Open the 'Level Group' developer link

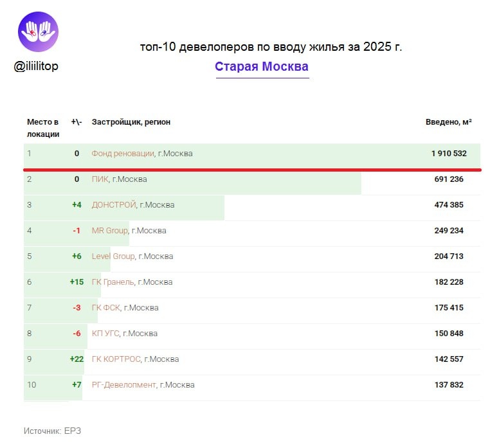click(113, 256)
